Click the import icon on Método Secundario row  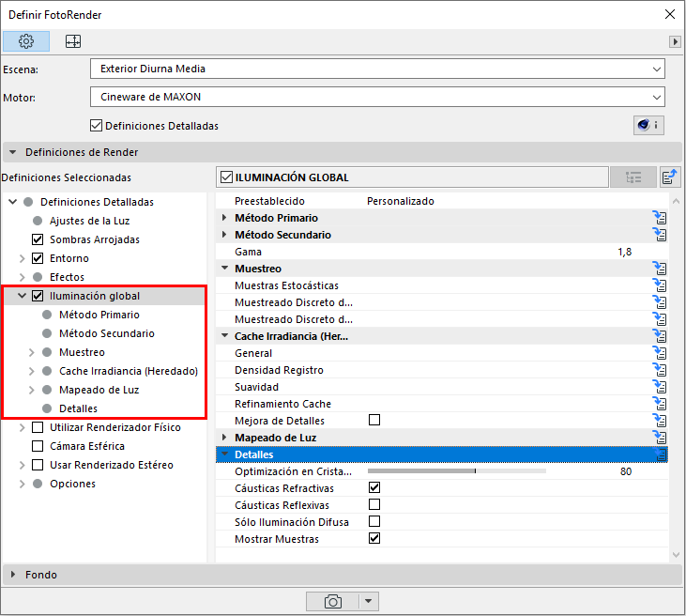660,235
